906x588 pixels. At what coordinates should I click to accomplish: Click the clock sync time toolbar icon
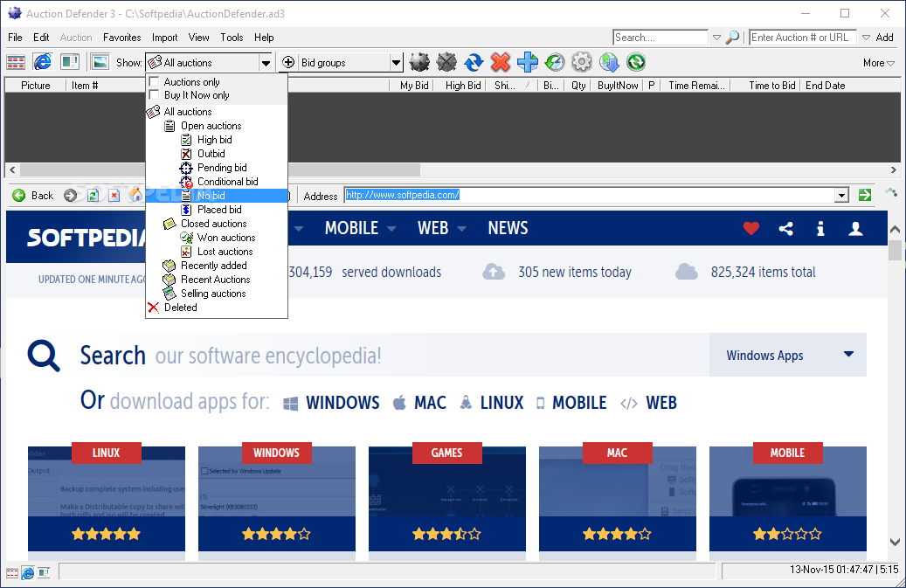(x=555, y=62)
